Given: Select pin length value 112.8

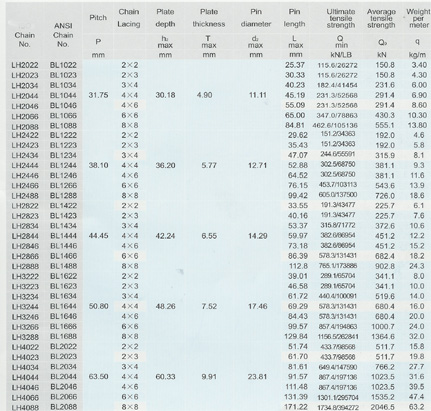Looking at the screenshot, I should [x=298, y=266].
